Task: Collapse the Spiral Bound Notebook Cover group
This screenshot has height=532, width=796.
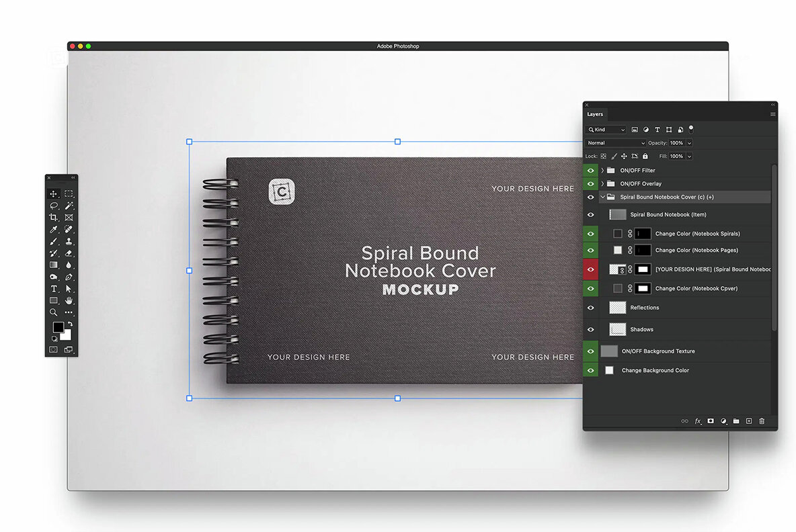Action: tap(602, 197)
